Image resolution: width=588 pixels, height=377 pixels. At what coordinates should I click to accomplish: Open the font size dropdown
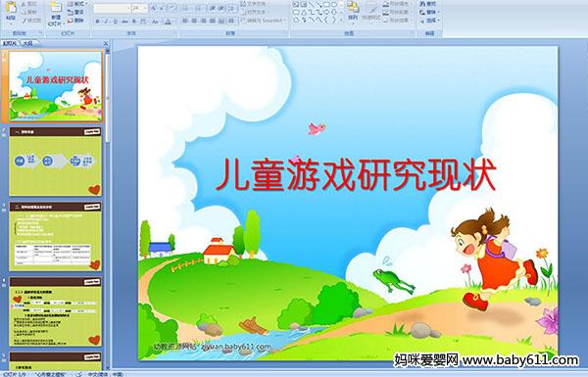139,8
